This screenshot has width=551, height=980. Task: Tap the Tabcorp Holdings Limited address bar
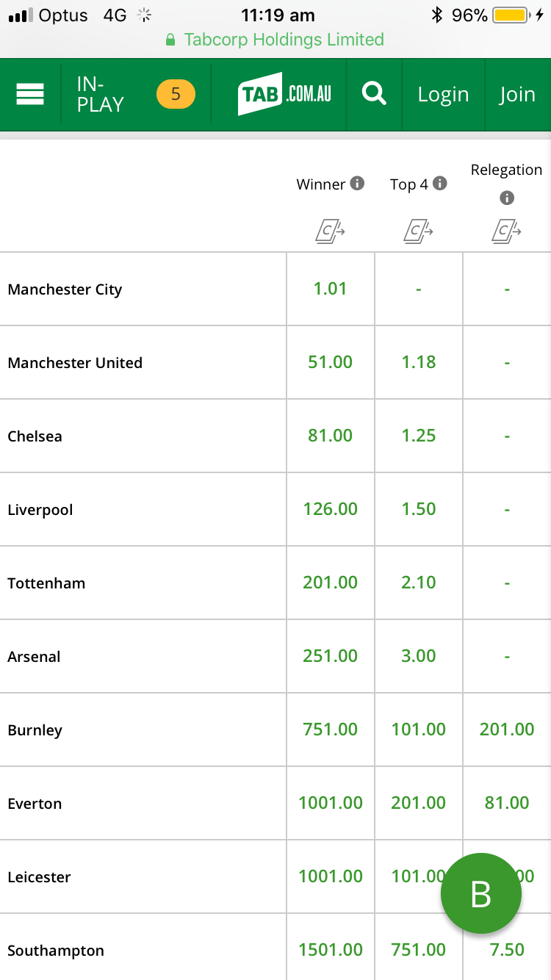[275, 40]
